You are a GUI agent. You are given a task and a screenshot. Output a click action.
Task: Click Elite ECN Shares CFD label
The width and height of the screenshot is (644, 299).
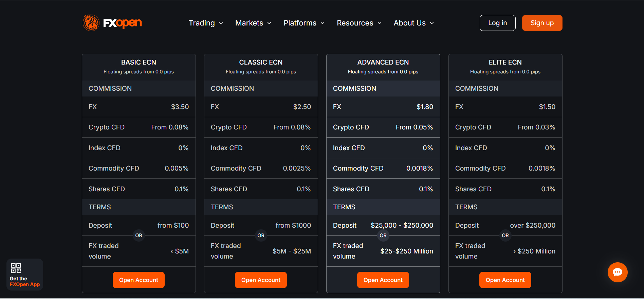[473, 189]
